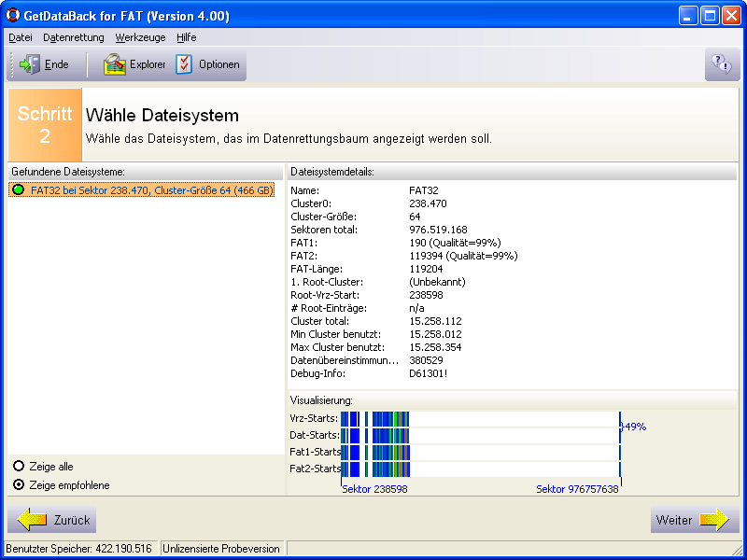Click the Ende exit door icon
747x560 pixels.
pyautogui.click(x=30, y=64)
